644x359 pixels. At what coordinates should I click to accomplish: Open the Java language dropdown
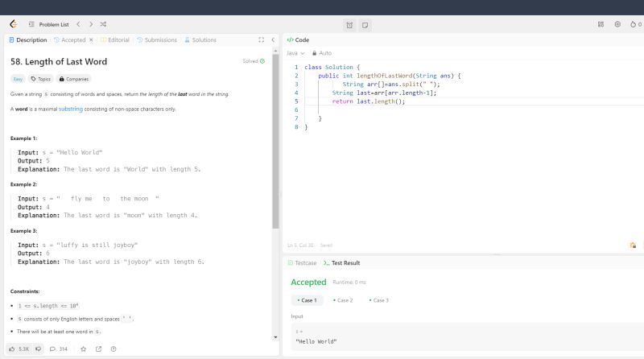tap(295, 53)
